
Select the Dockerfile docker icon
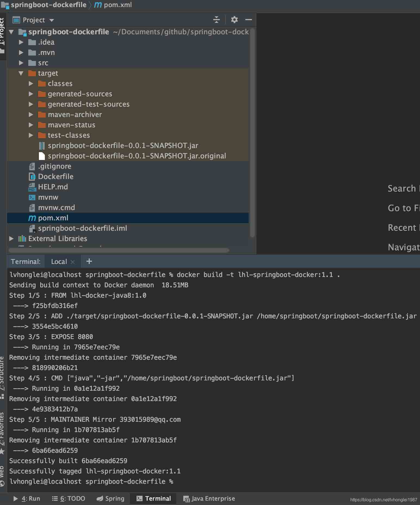pyautogui.click(x=32, y=177)
